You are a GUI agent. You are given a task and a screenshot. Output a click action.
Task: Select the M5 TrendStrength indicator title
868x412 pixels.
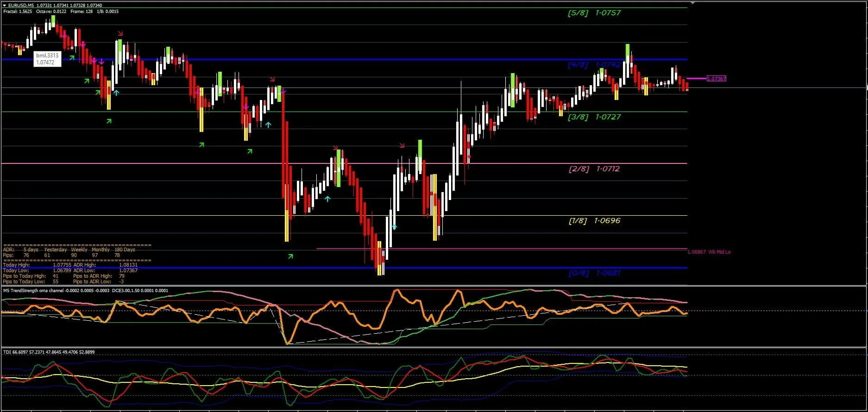(86, 291)
